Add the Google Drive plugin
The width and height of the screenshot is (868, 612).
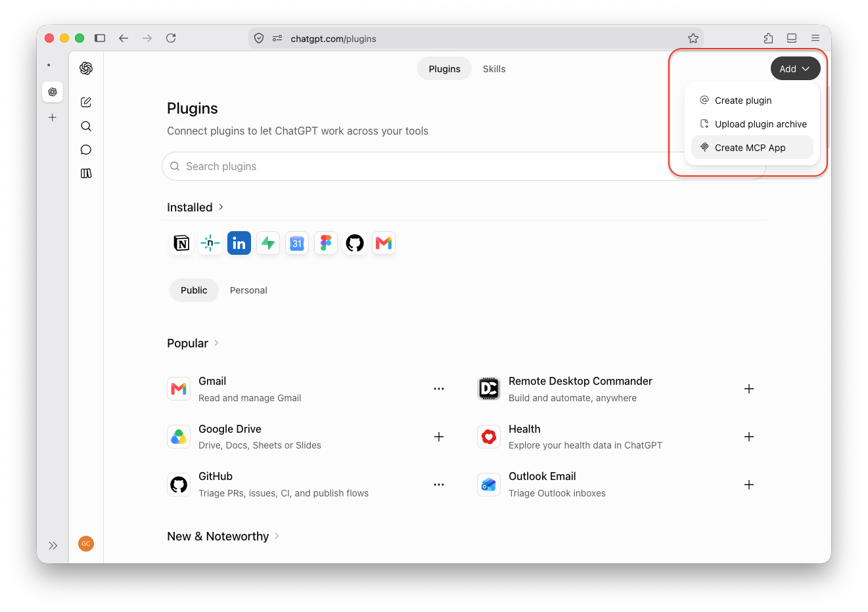click(439, 437)
